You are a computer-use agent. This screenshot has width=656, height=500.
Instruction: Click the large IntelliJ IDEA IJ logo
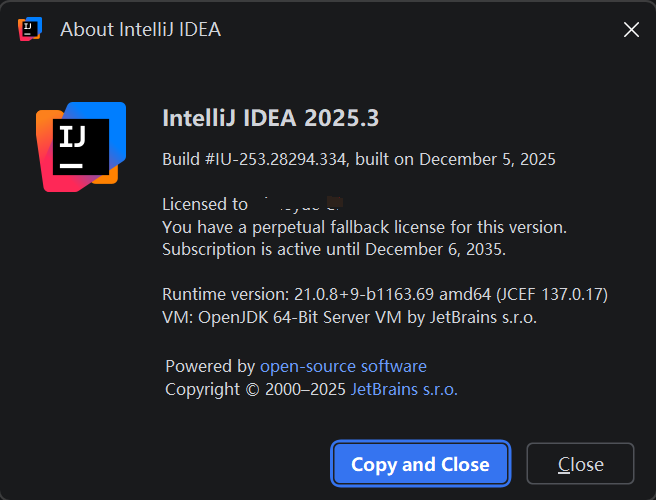[x=81, y=147]
